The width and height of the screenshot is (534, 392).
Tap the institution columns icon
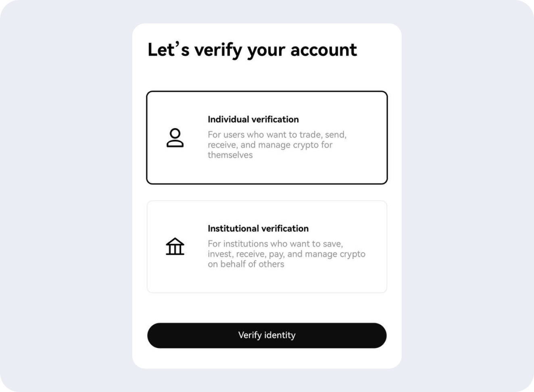(175, 246)
